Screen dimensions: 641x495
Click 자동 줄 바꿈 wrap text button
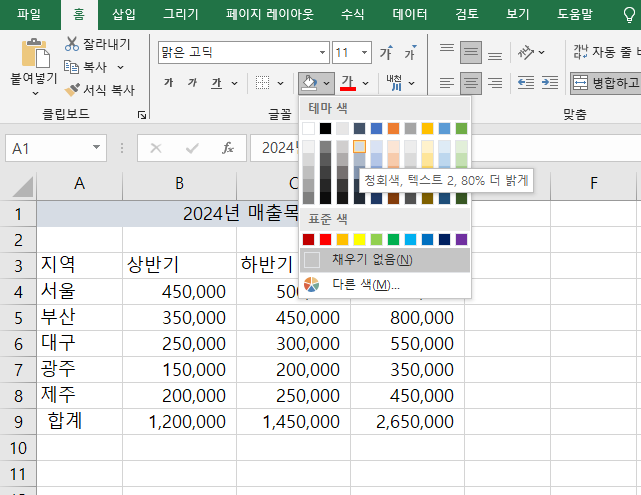pos(606,52)
